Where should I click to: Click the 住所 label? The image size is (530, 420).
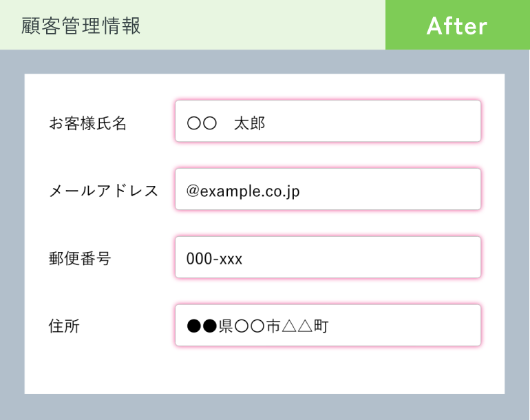(x=64, y=326)
